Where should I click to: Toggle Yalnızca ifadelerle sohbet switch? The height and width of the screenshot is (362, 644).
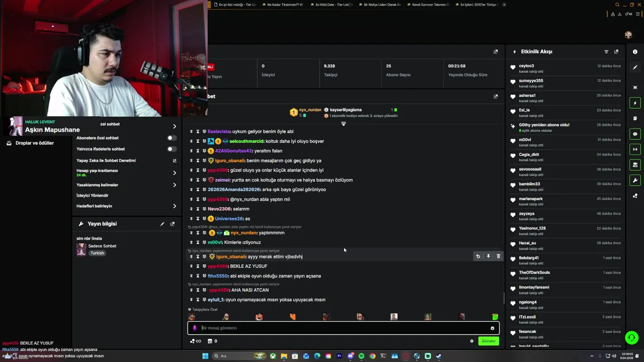(x=172, y=149)
